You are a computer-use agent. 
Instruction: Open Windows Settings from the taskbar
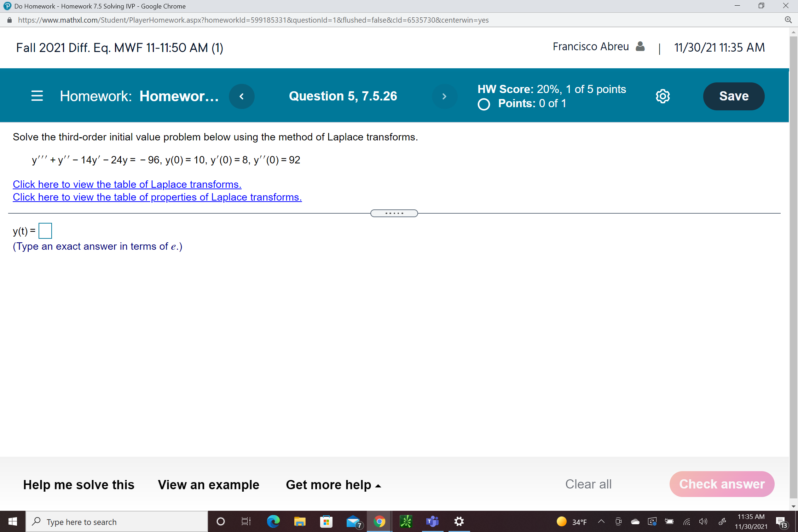459,521
